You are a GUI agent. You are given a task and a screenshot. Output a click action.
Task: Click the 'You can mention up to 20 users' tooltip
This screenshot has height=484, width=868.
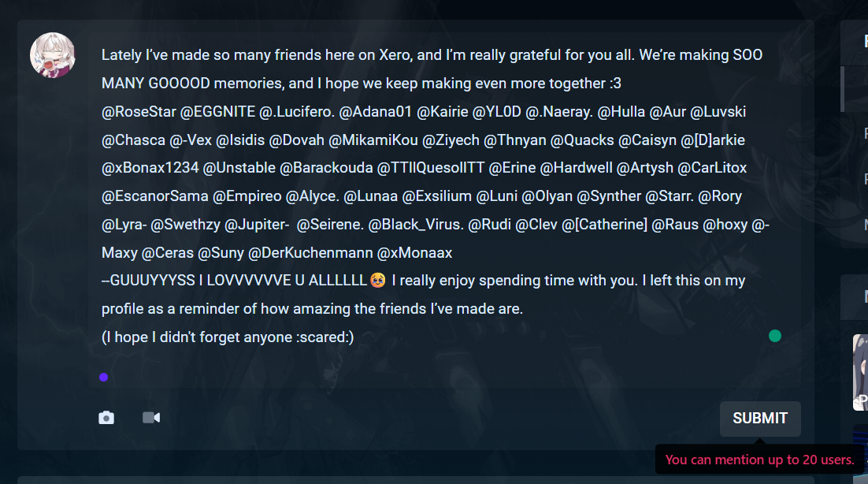pos(759,460)
